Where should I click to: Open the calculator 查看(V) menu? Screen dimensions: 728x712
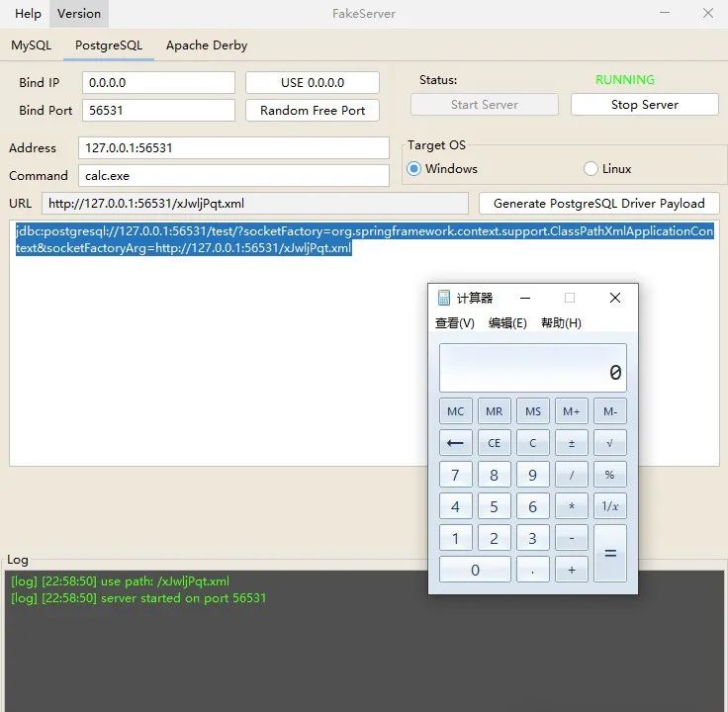click(x=455, y=323)
